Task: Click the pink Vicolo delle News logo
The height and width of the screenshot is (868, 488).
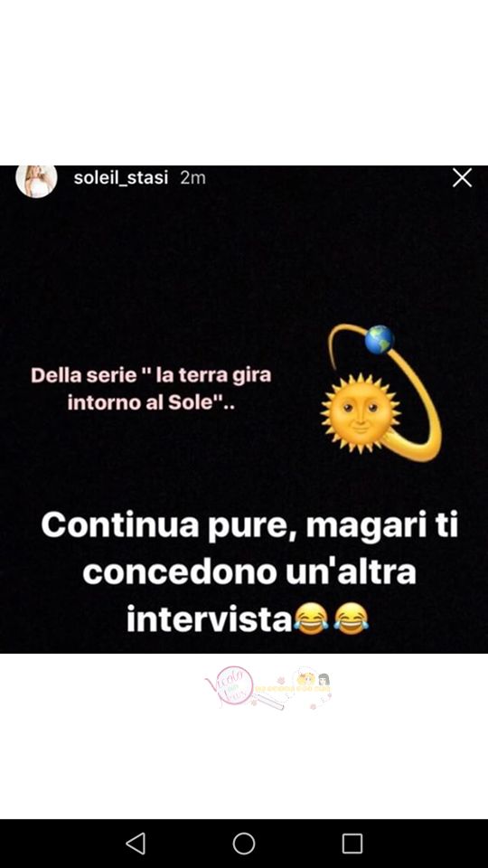Action: click(230, 686)
